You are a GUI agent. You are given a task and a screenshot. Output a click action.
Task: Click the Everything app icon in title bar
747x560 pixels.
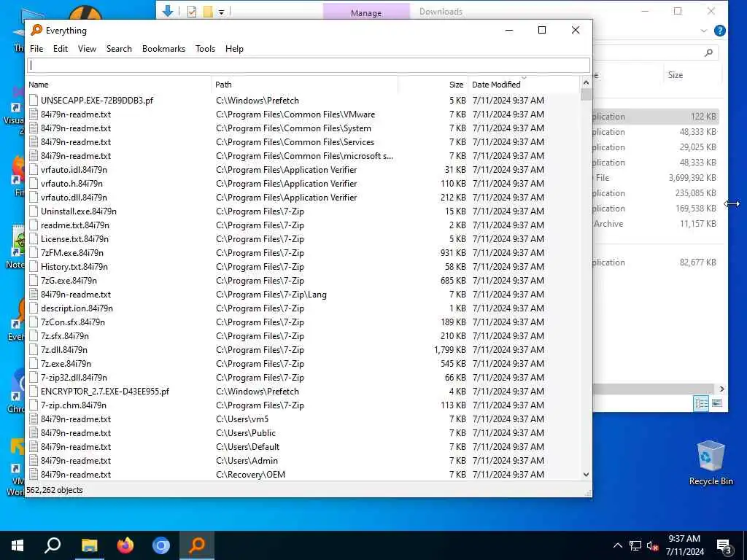pos(36,30)
